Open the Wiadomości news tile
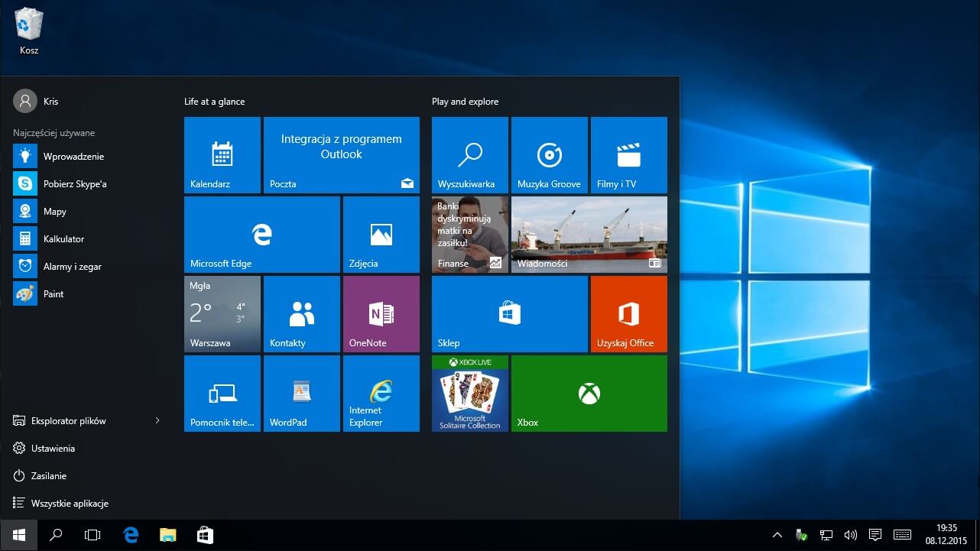980x551 pixels. (x=589, y=235)
